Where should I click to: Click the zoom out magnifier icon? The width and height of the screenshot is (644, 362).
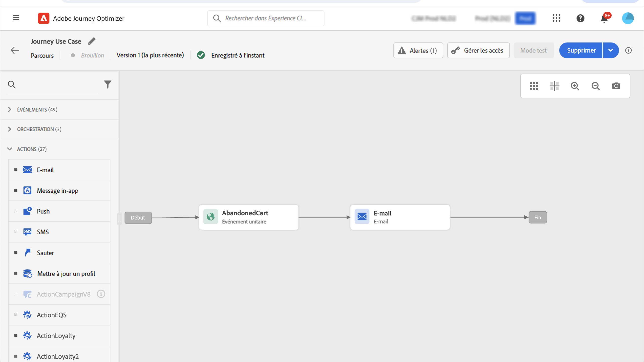click(596, 86)
